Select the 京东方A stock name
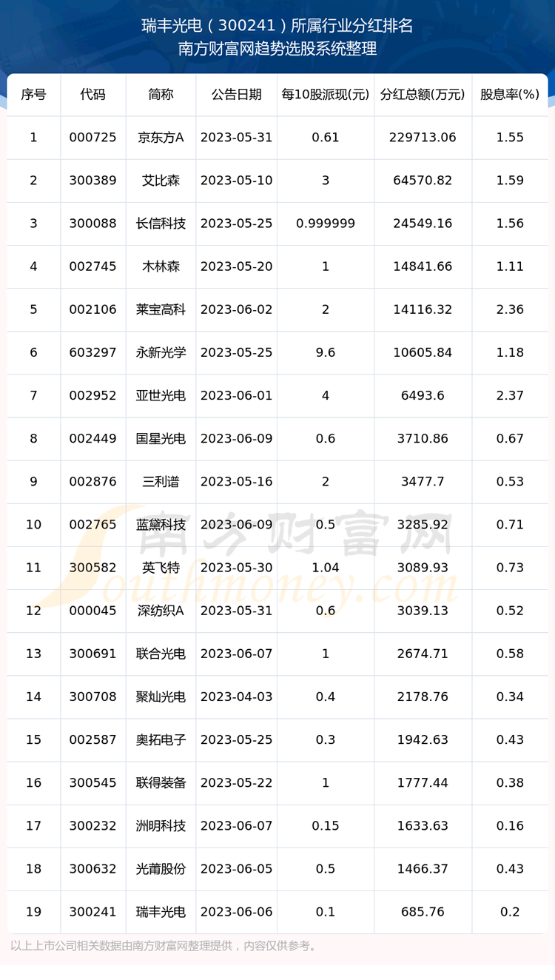The width and height of the screenshot is (555, 980). coord(161,138)
